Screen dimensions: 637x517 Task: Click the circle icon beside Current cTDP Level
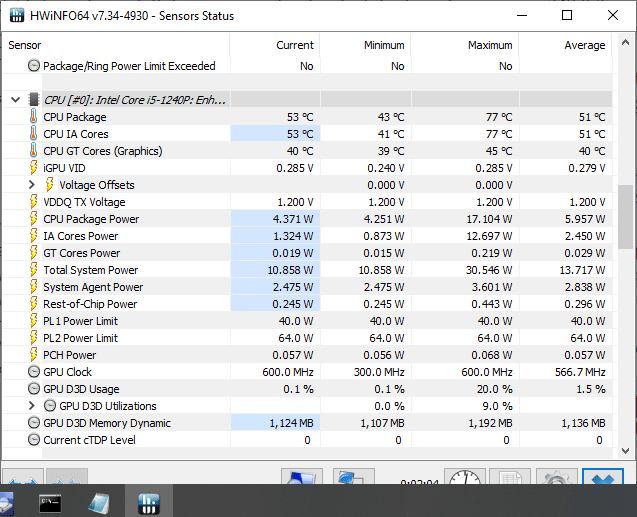pyautogui.click(x=34, y=440)
